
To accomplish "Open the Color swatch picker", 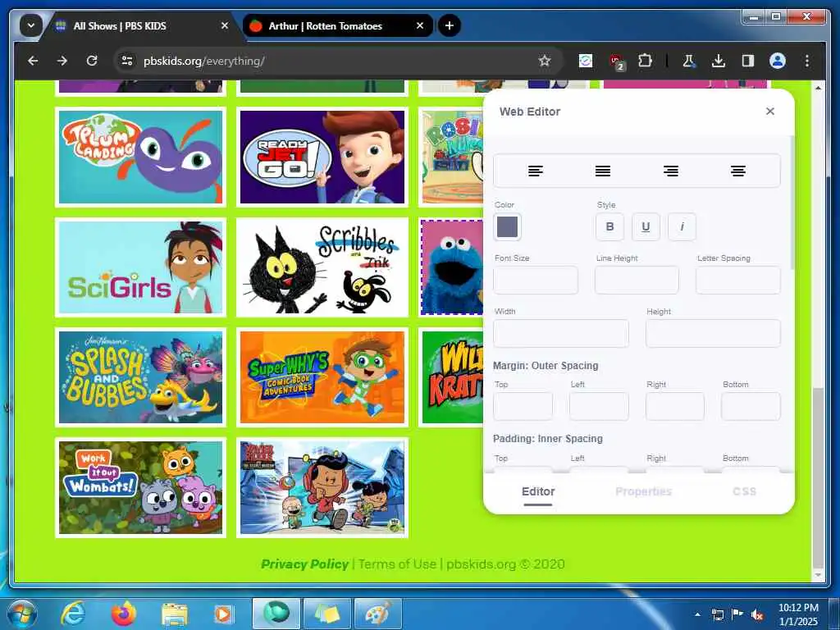I will point(507,226).
